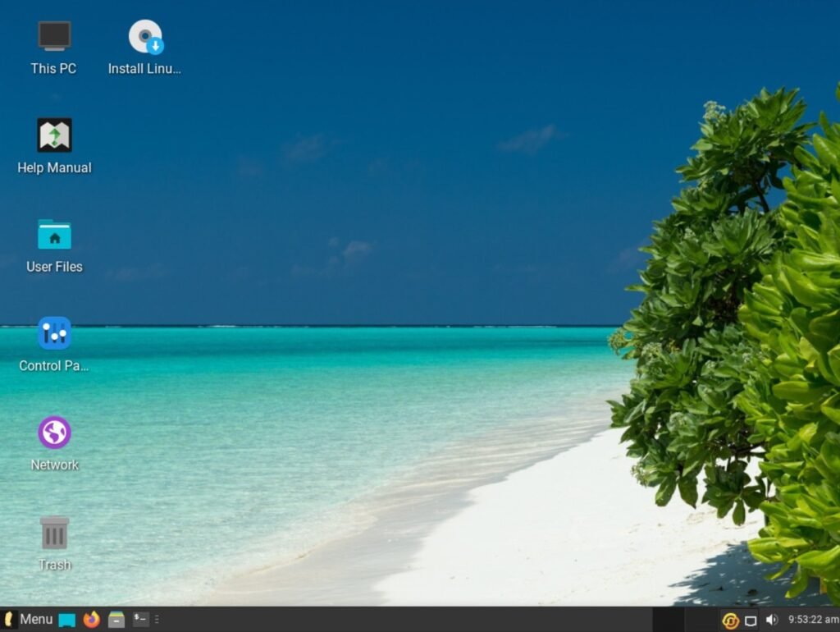Open the Control Panel

click(x=53, y=335)
